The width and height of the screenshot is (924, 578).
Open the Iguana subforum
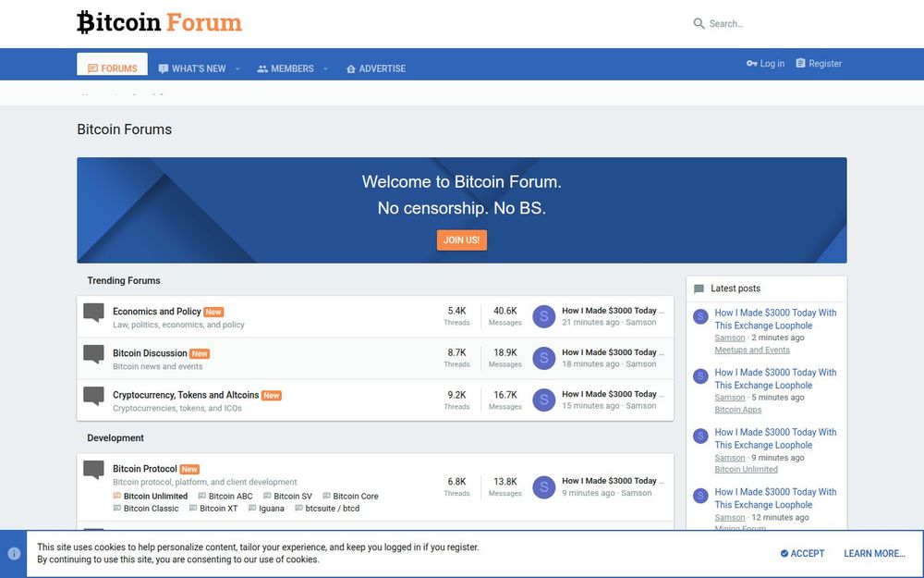tap(271, 509)
